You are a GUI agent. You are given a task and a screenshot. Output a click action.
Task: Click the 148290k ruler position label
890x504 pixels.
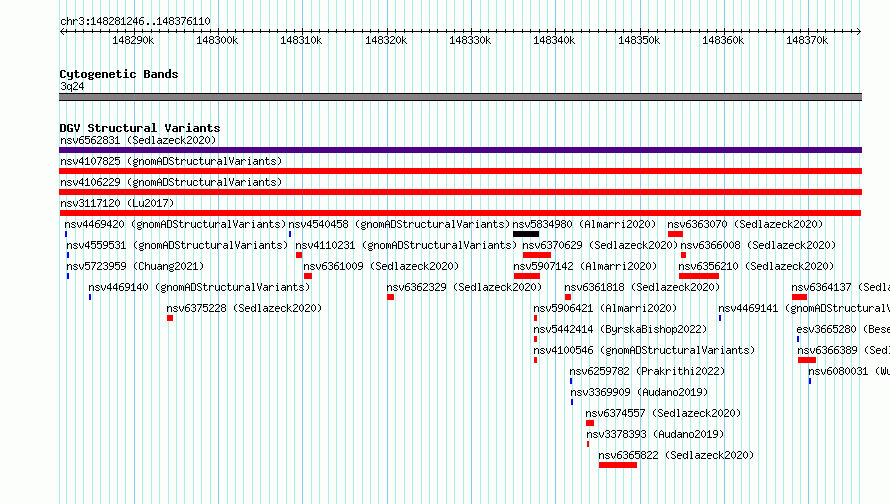(133, 40)
